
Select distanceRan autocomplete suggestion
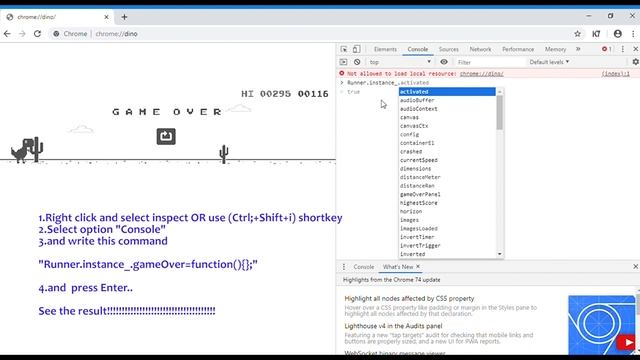pos(447,186)
